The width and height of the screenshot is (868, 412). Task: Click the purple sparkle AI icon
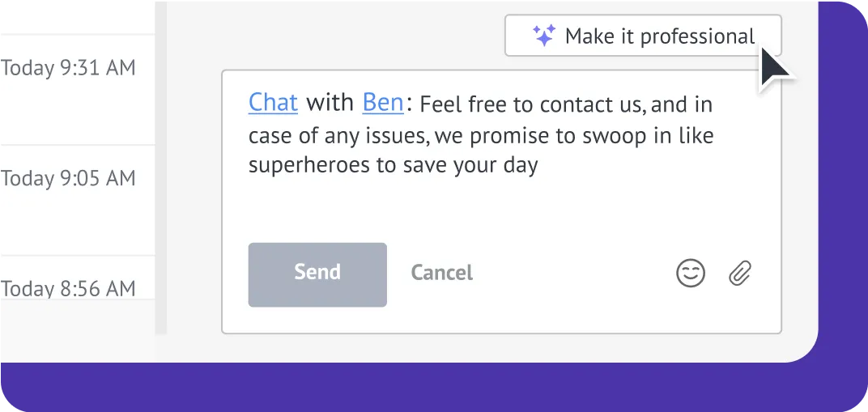click(543, 36)
